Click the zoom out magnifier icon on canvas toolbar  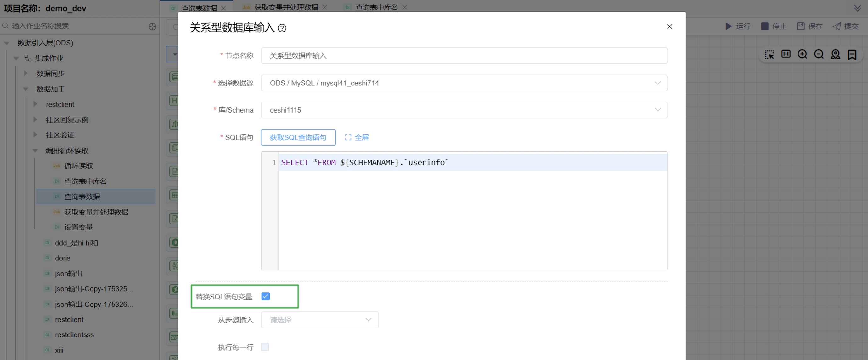pos(819,54)
